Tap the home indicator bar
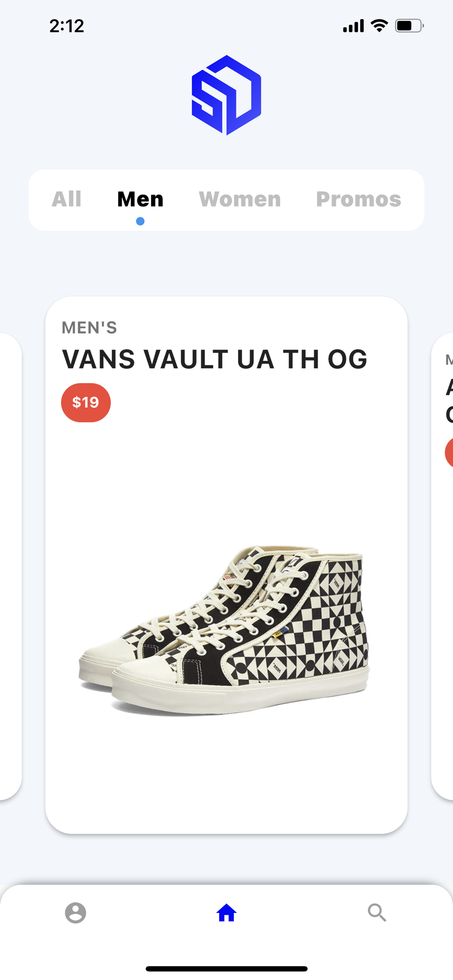This screenshot has width=453, height=980. pyautogui.click(x=226, y=969)
